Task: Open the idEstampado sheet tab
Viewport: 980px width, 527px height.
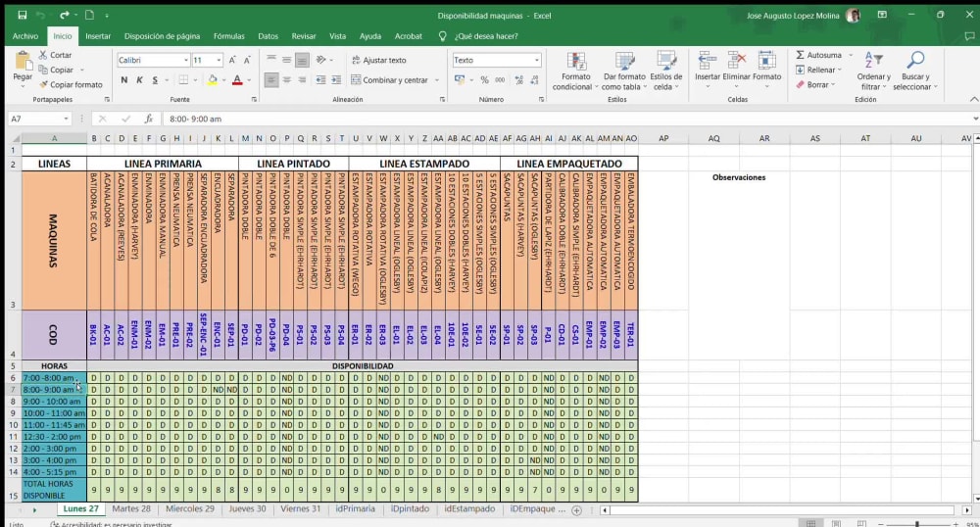Action: tap(469, 509)
